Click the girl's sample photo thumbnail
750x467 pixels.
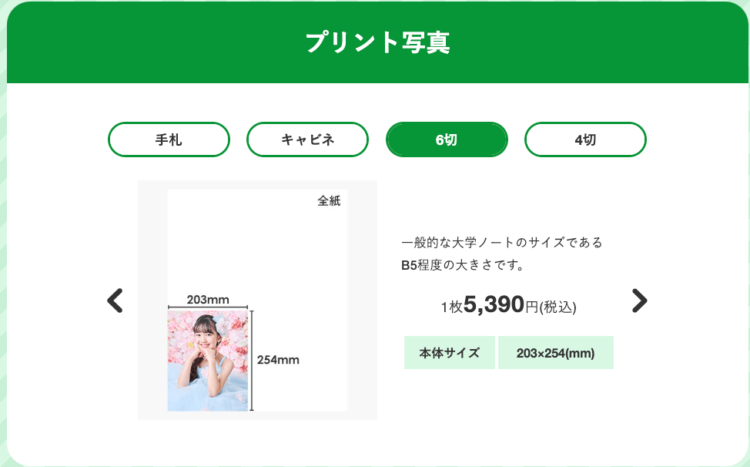[207, 360]
